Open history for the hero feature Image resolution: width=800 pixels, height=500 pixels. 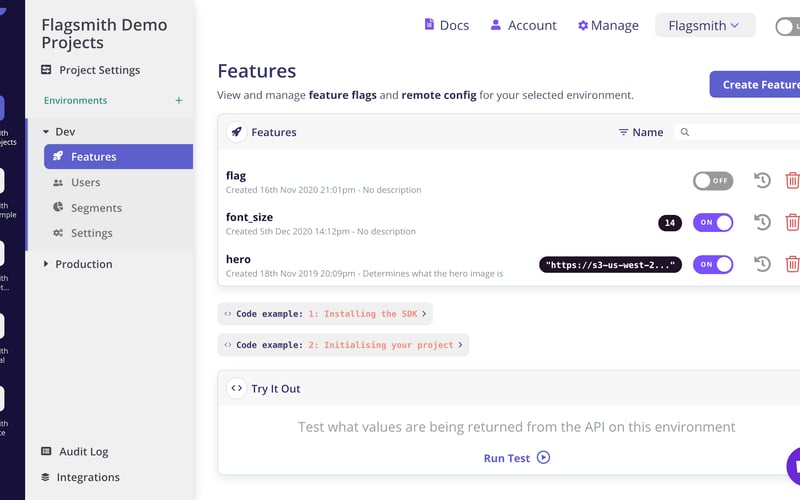coord(763,264)
